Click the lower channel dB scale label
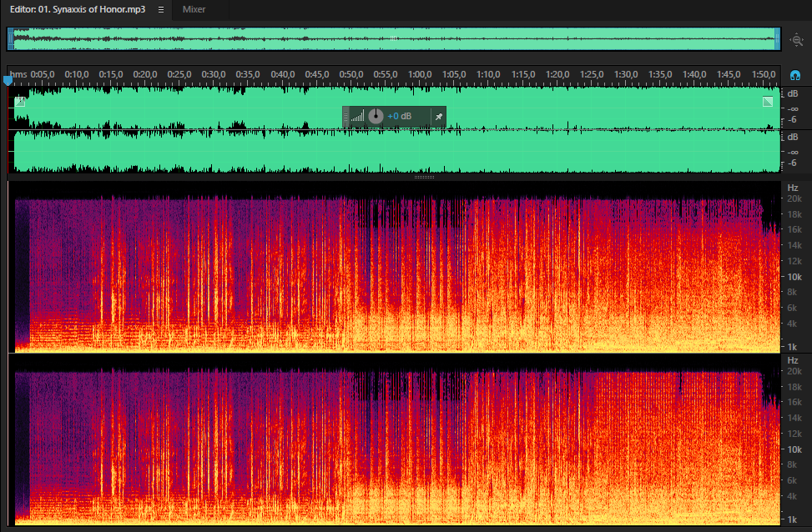Viewport: 812px width, 532px height. [792, 137]
